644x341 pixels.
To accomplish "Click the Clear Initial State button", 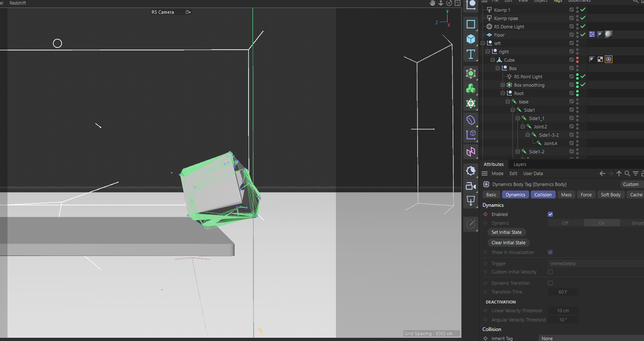I will click(x=508, y=243).
